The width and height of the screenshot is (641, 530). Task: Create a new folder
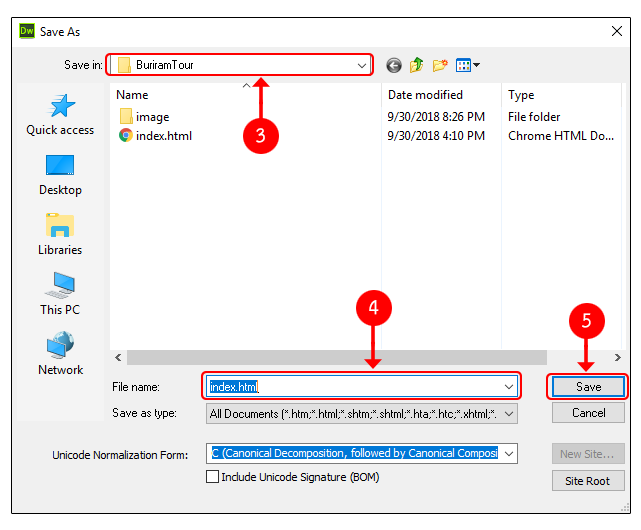pos(440,65)
